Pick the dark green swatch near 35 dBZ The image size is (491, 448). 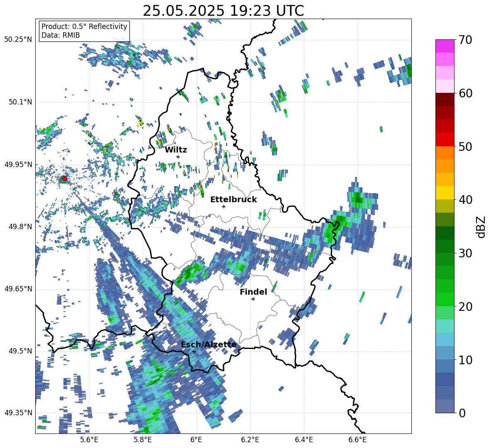click(445, 233)
